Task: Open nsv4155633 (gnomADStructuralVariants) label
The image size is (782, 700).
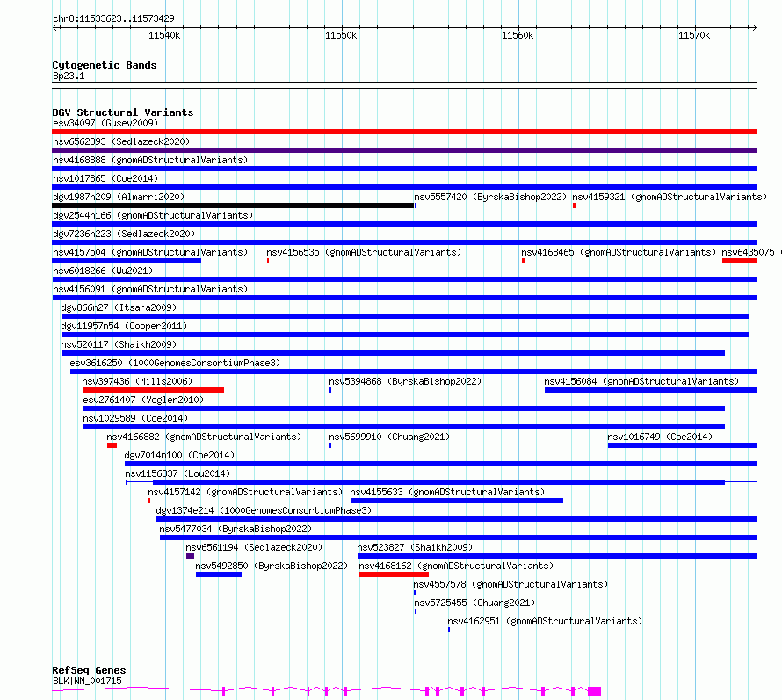Action: [447, 492]
